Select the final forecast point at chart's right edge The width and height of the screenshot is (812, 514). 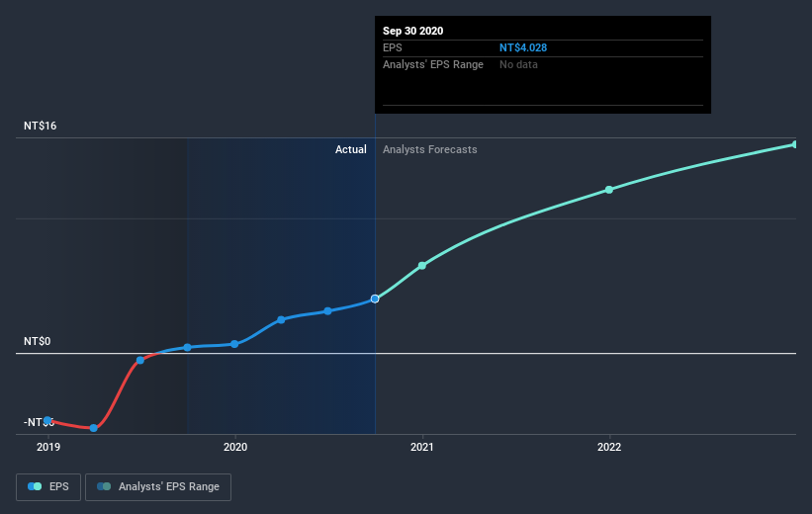click(794, 144)
